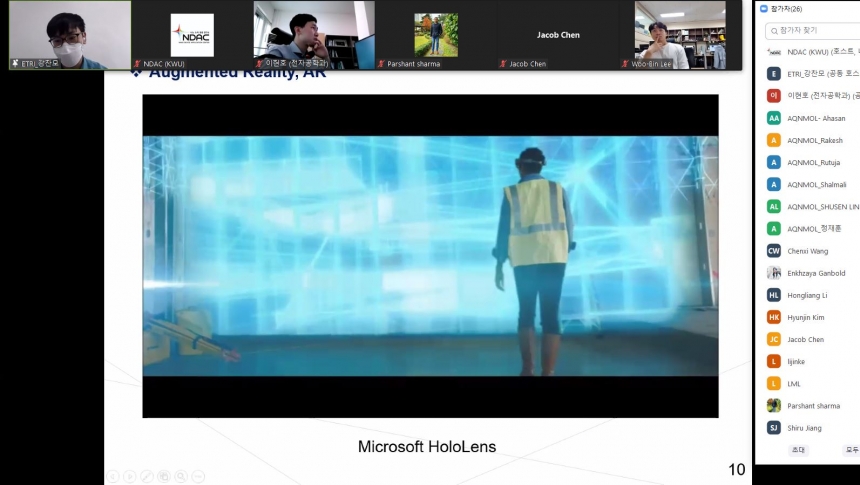Click the red avatar of 이현호 participant
Viewport: 860px width, 485px height.
pos(774,95)
